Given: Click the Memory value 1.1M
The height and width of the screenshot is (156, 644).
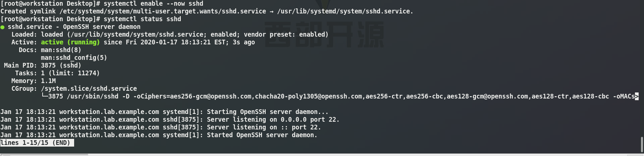Looking at the screenshot, I should click(x=48, y=81).
